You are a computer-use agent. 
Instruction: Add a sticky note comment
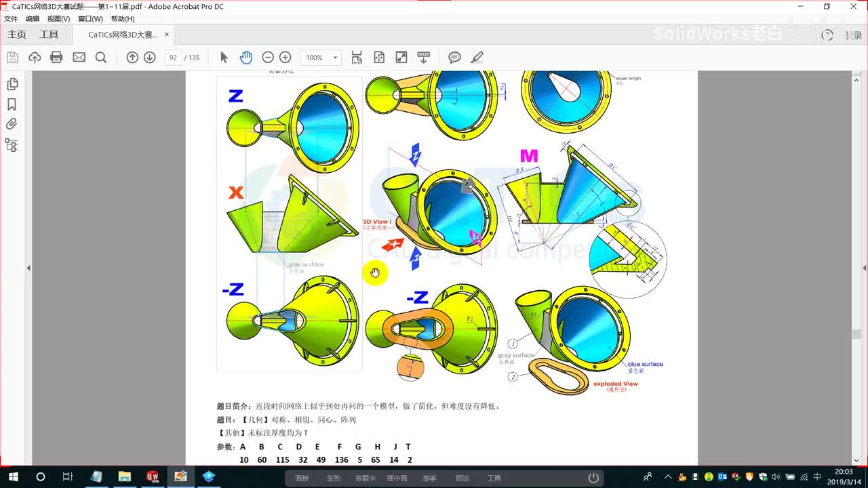[454, 58]
